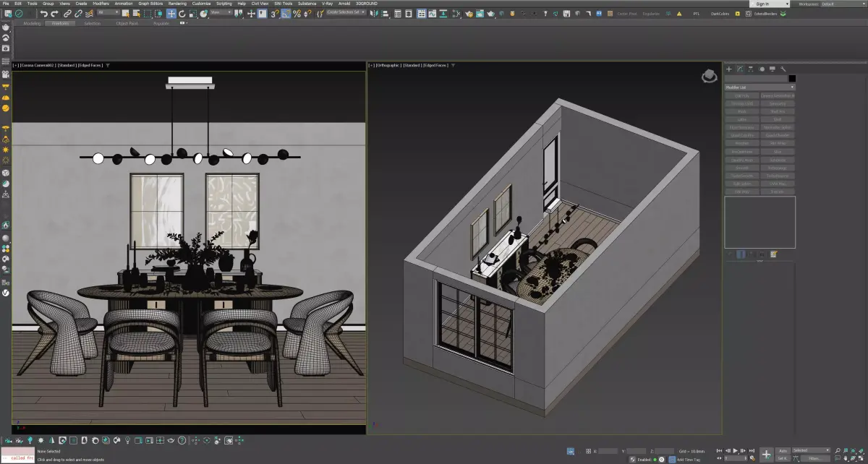The image size is (868, 464).
Task: Click the Pan View hand icon
Action: (845, 459)
